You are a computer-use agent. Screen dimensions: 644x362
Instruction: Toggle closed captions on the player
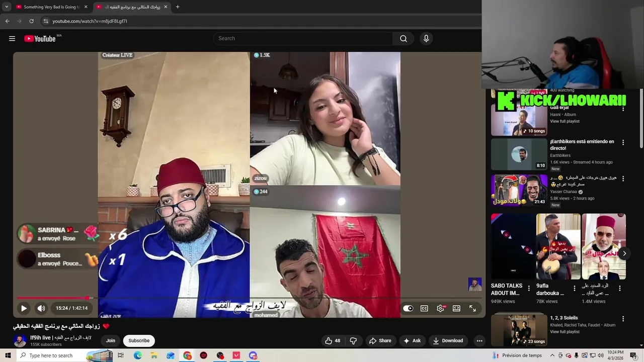coord(424,308)
